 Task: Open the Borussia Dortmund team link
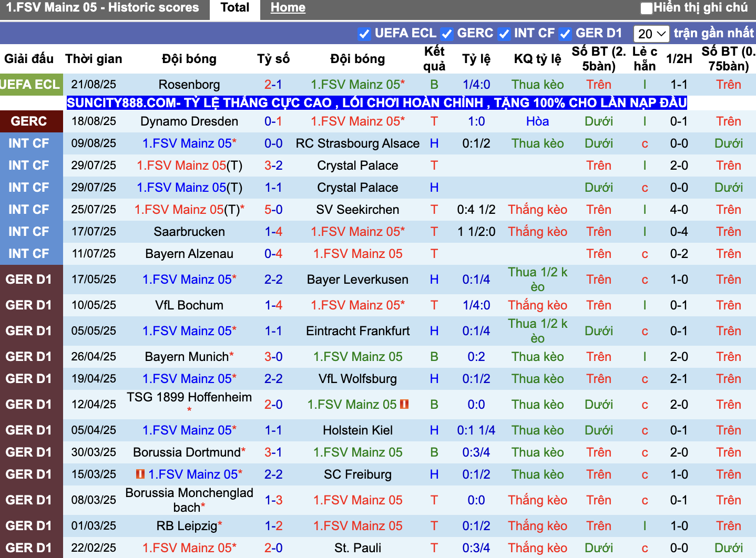187,452
